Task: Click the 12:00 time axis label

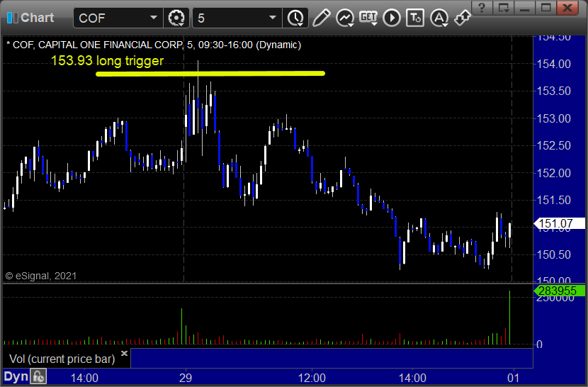Action: point(312,378)
